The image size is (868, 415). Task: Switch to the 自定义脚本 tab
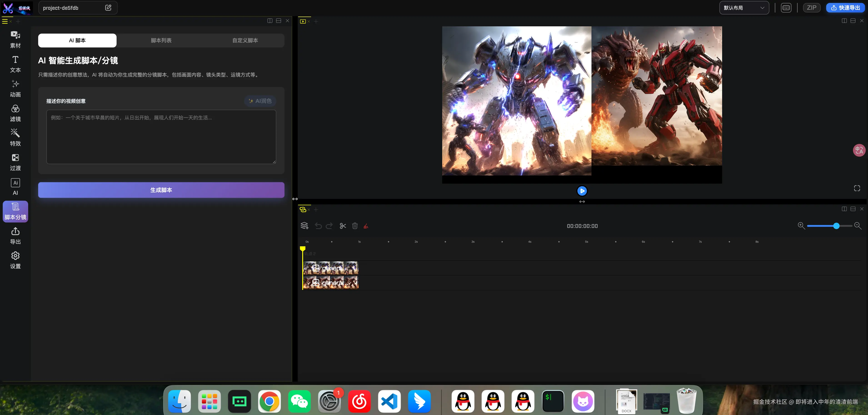coord(245,40)
